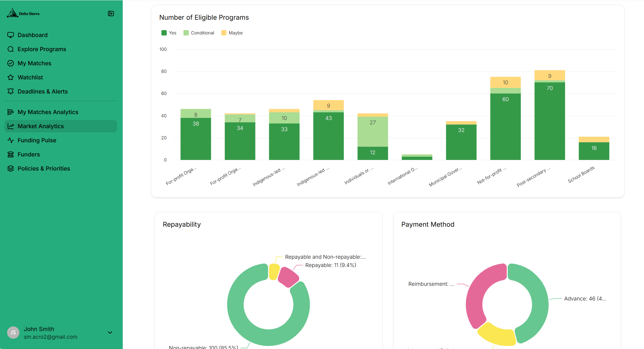The width and height of the screenshot is (644, 349).
Task: Click the Policies & Priorities layers icon
Action: click(x=11, y=168)
